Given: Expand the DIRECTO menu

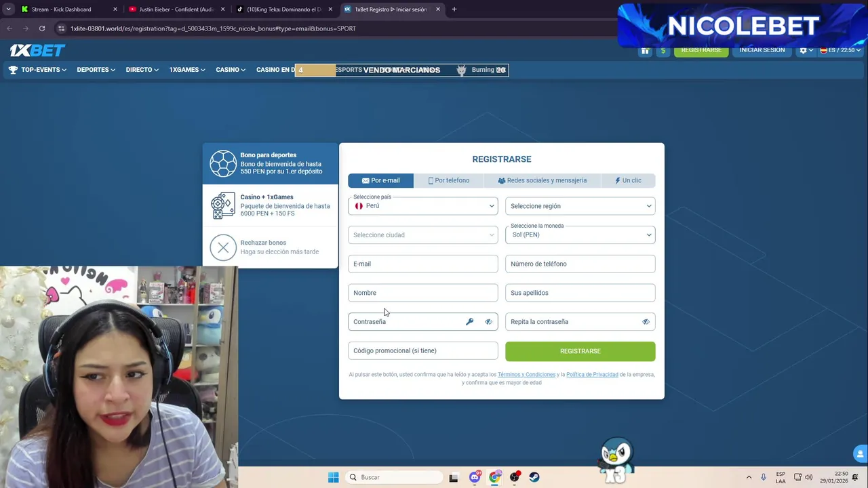Looking at the screenshot, I should [x=142, y=70].
